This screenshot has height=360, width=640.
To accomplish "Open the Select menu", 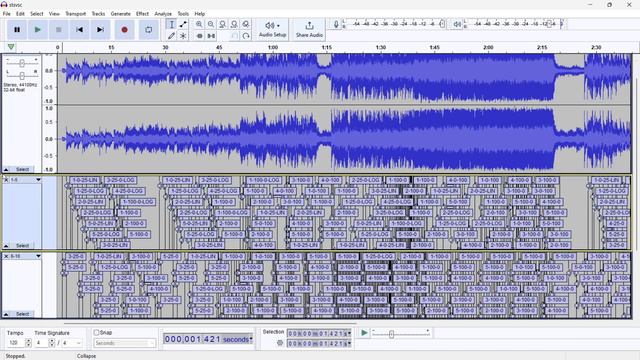I will [x=36, y=13].
